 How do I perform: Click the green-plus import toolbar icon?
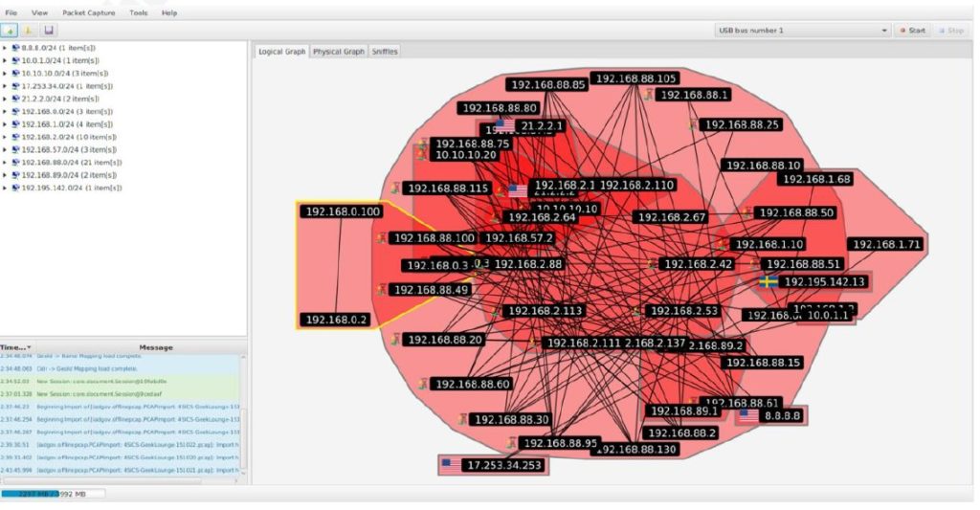(10, 30)
